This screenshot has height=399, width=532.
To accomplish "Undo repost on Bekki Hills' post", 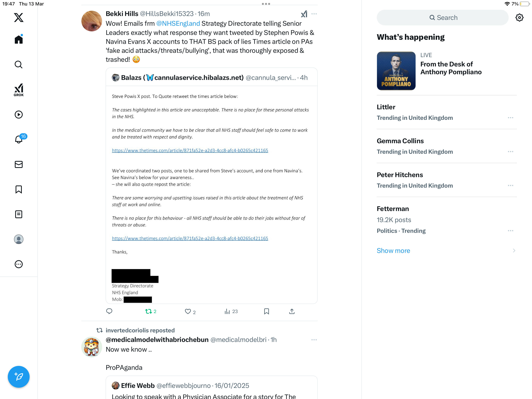I will coord(151,311).
